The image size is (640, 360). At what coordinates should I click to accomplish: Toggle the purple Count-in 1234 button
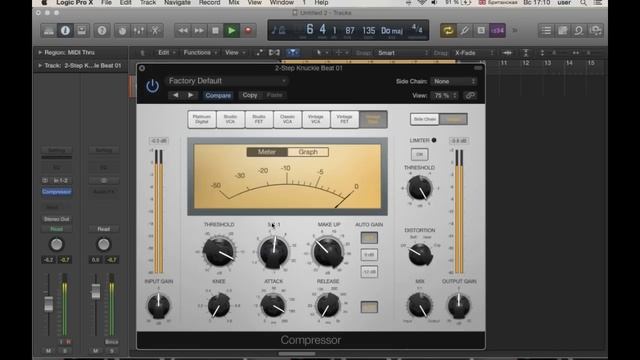click(498, 31)
